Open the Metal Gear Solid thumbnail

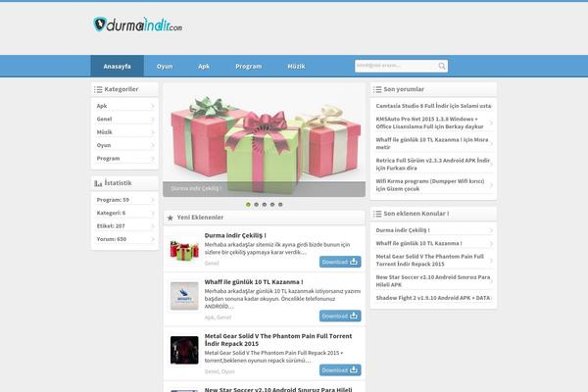pos(184,350)
